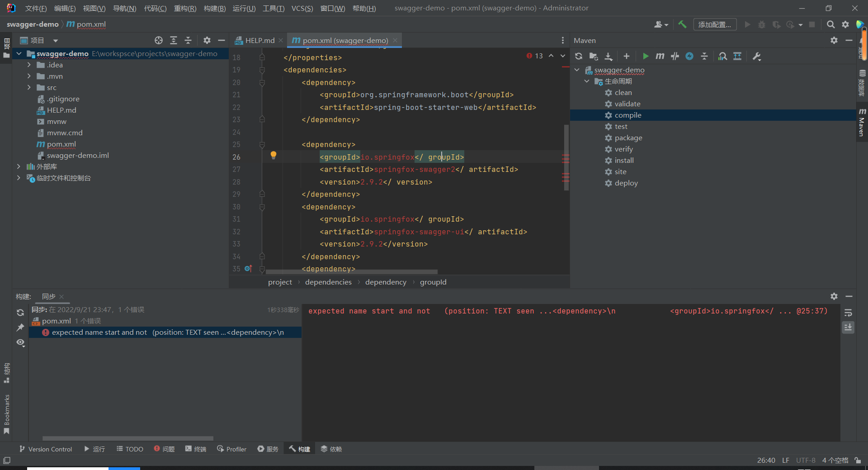
Task: Expand the .mvn folder
Action: coord(29,76)
